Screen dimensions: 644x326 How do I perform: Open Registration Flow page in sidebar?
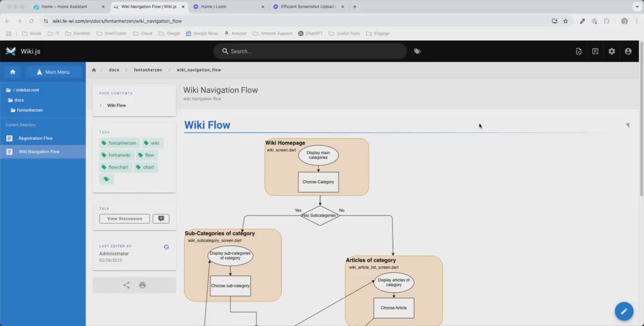43,138
